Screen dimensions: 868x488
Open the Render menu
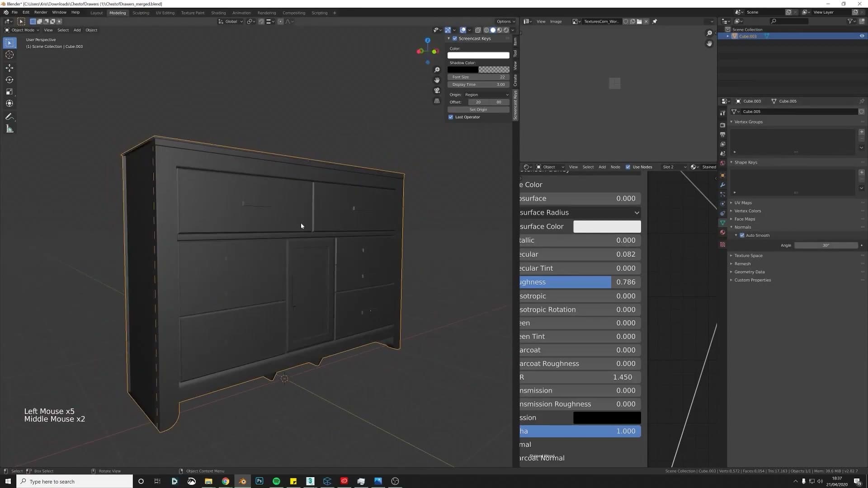pos(41,12)
